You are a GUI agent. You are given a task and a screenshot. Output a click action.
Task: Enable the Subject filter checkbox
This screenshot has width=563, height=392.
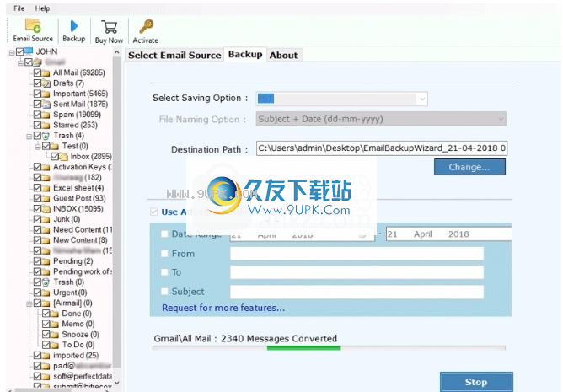[164, 292]
